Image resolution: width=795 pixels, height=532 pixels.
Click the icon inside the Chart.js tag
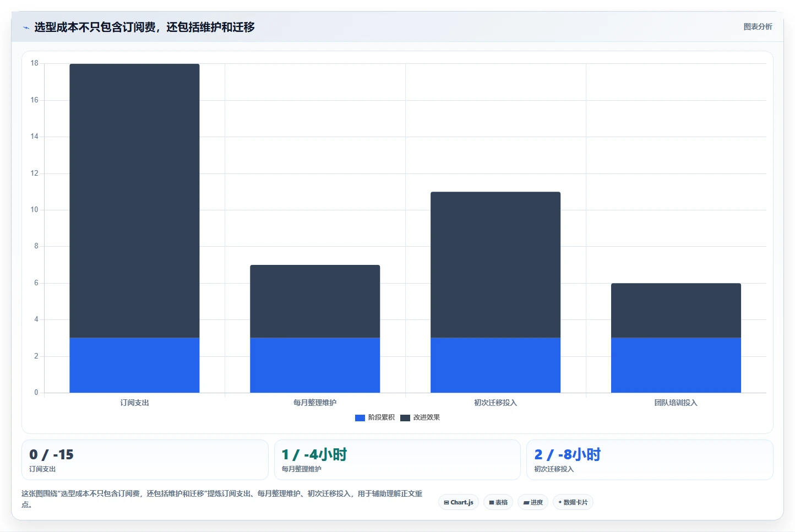tap(446, 502)
